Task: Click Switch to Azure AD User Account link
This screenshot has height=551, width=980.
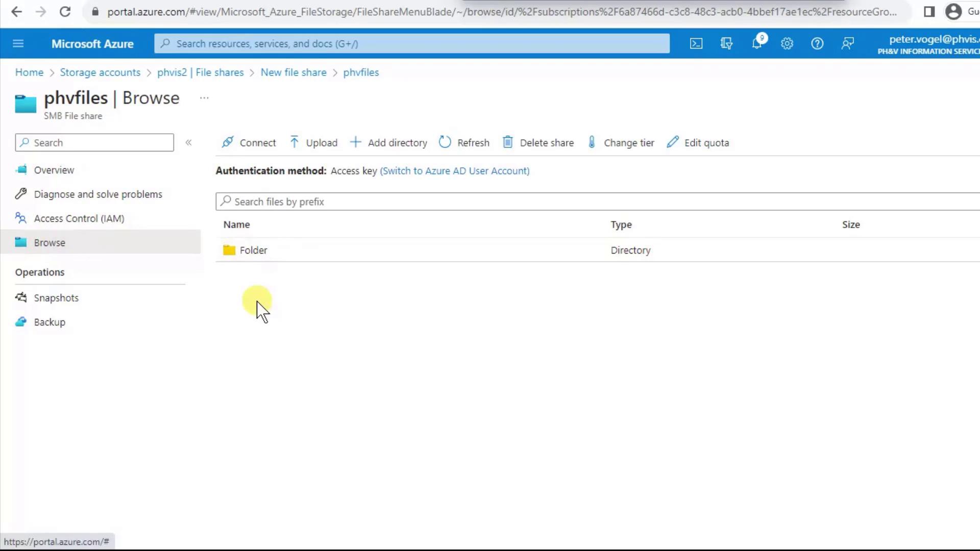Action: [454, 171]
